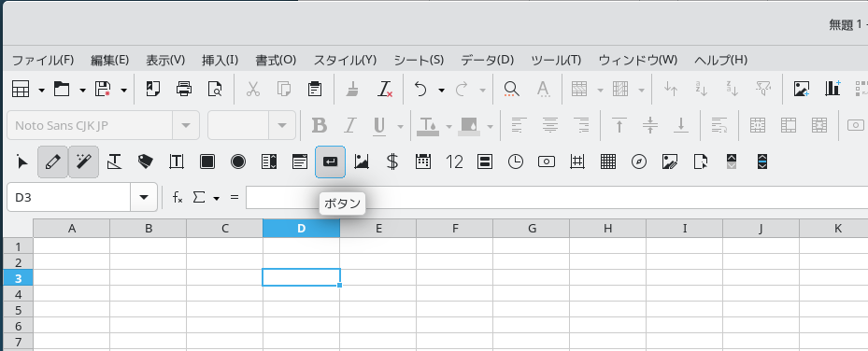Image resolution: width=868 pixels, height=351 pixels.
Task: Select the ボタン push button control
Action: (331, 161)
